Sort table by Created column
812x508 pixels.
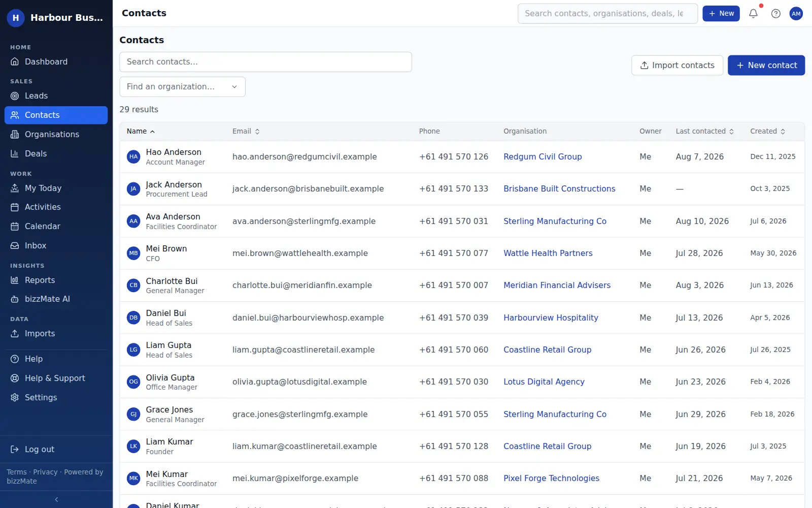click(x=768, y=131)
